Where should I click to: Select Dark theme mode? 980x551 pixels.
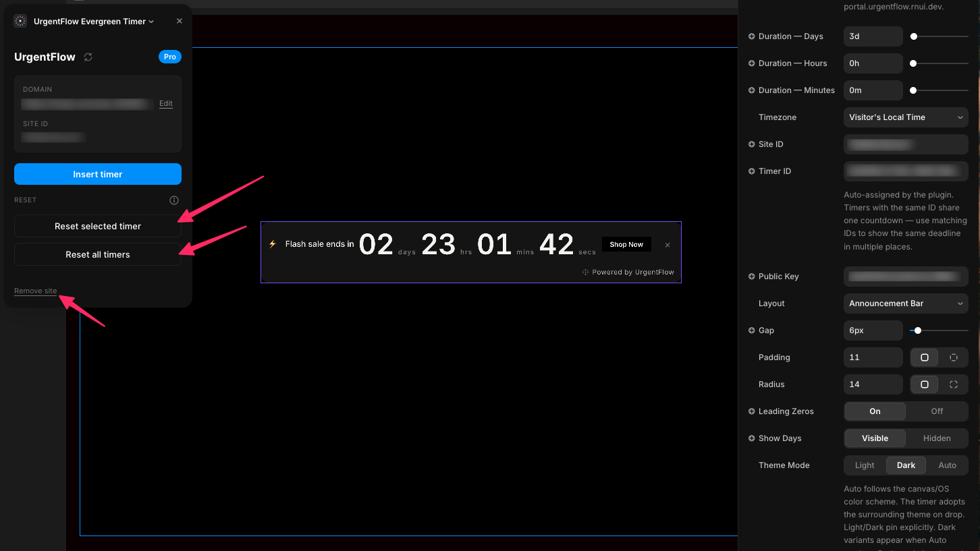(x=906, y=465)
